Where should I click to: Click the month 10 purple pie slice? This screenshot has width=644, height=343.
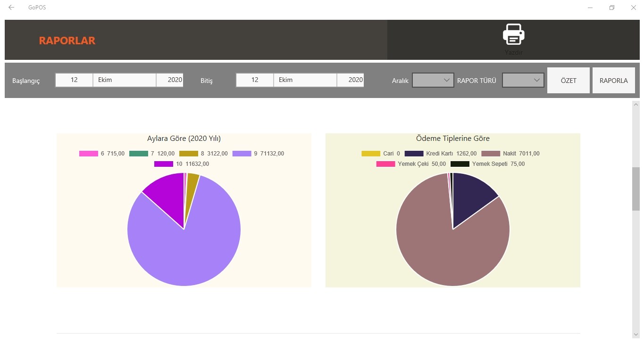[x=167, y=196]
